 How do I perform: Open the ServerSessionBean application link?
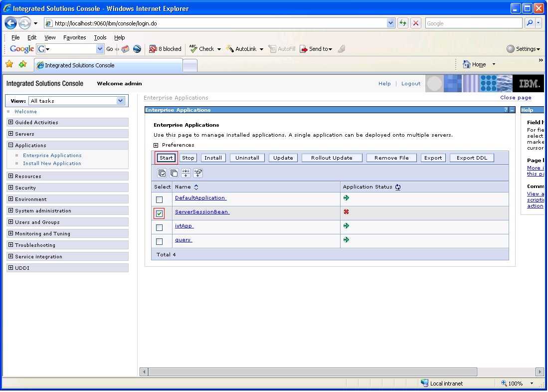coord(201,212)
